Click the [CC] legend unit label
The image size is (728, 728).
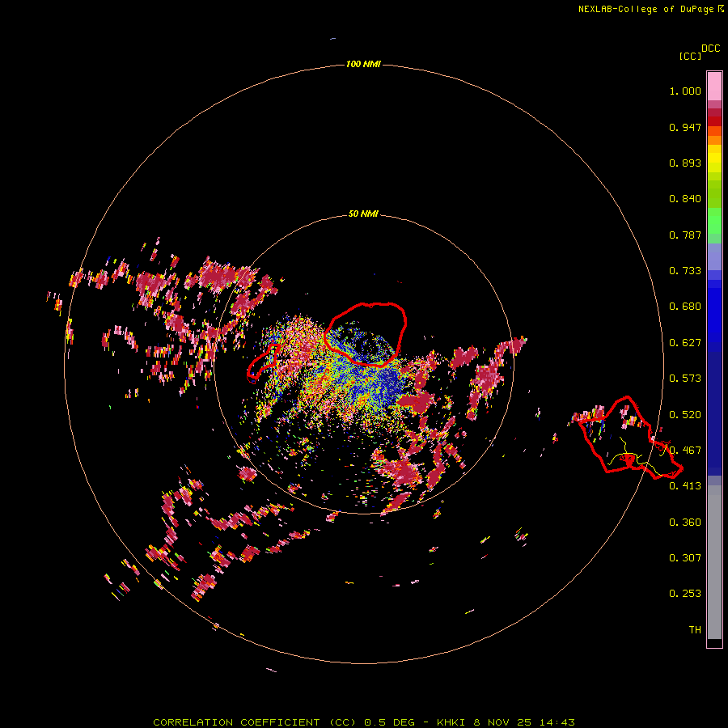pyautogui.click(x=690, y=56)
